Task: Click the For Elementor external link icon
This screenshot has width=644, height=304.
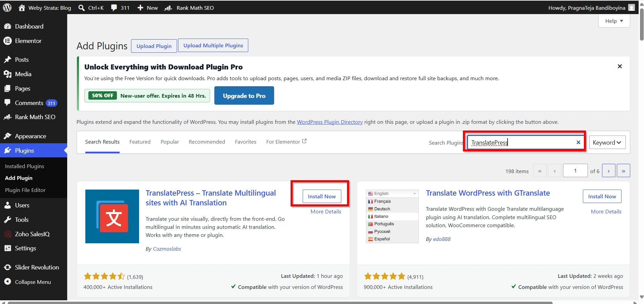Action: (304, 141)
